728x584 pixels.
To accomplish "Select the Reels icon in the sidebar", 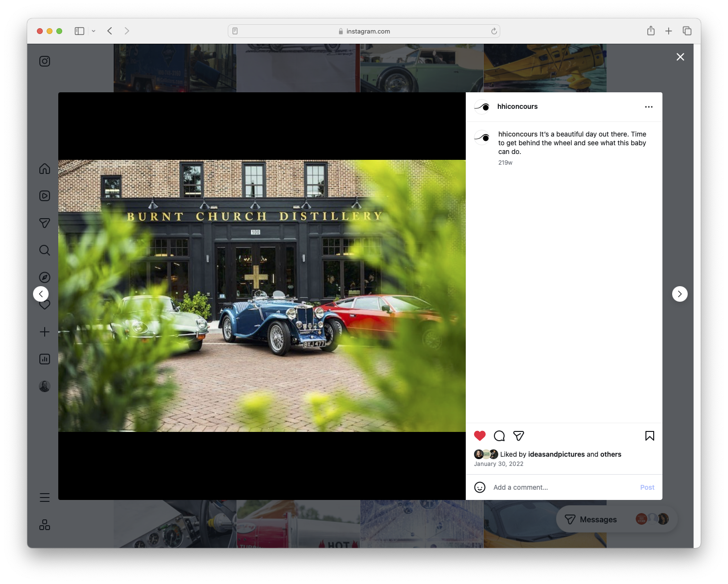I will (44, 196).
